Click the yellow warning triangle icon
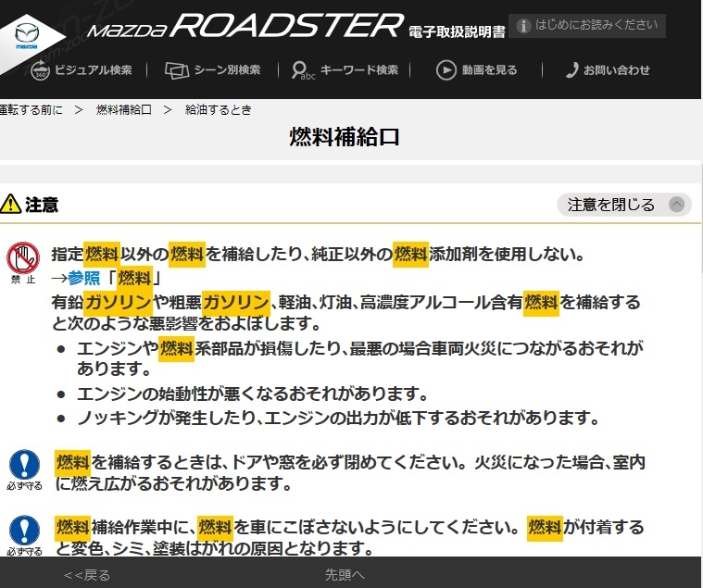Image resolution: width=703 pixels, height=588 pixels. [x=11, y=205]
